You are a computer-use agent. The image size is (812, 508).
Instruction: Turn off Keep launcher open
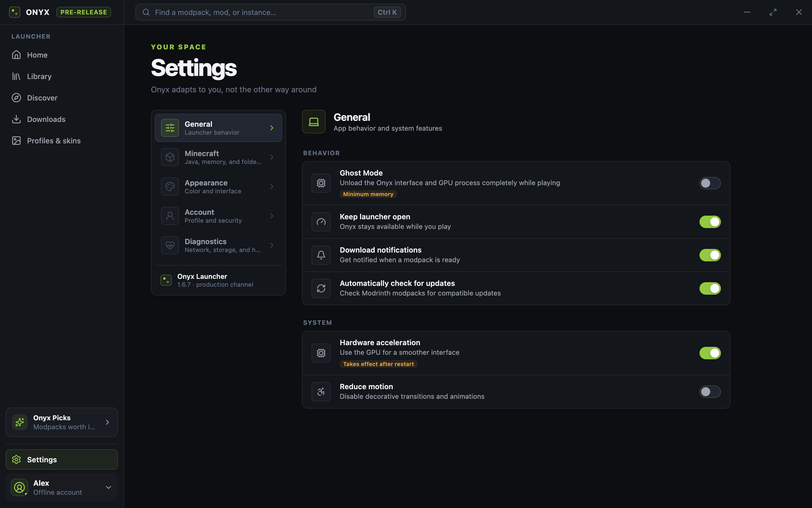click(710, 222)
